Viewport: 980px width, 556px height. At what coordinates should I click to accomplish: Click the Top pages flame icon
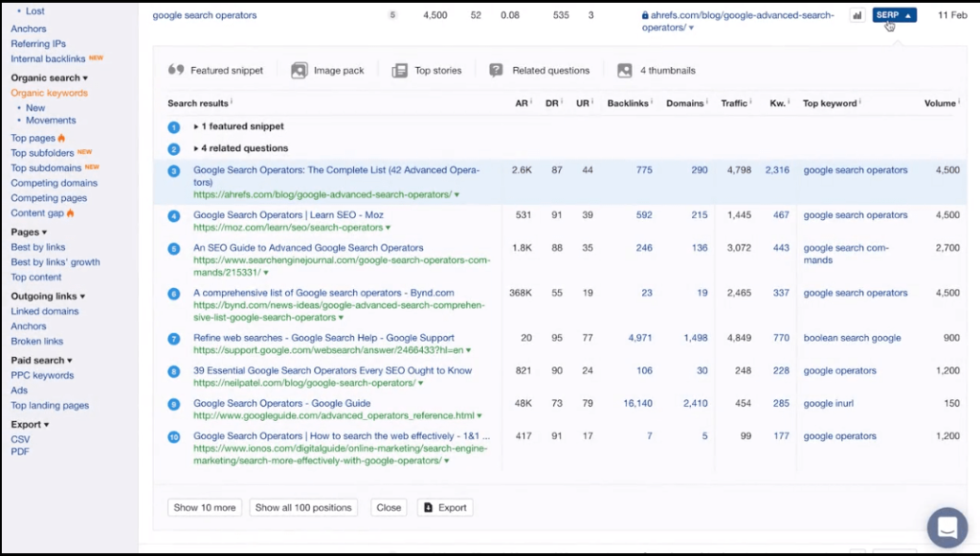(61, 138)
